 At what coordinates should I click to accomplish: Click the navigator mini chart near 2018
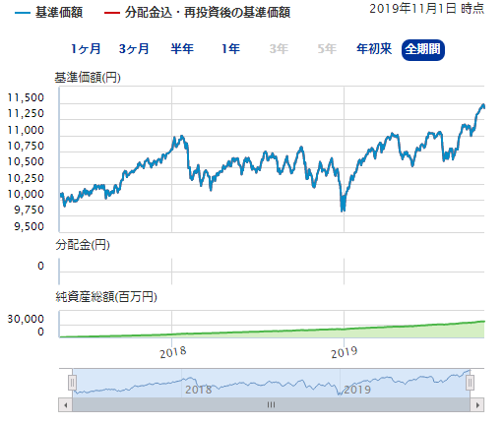198,390
